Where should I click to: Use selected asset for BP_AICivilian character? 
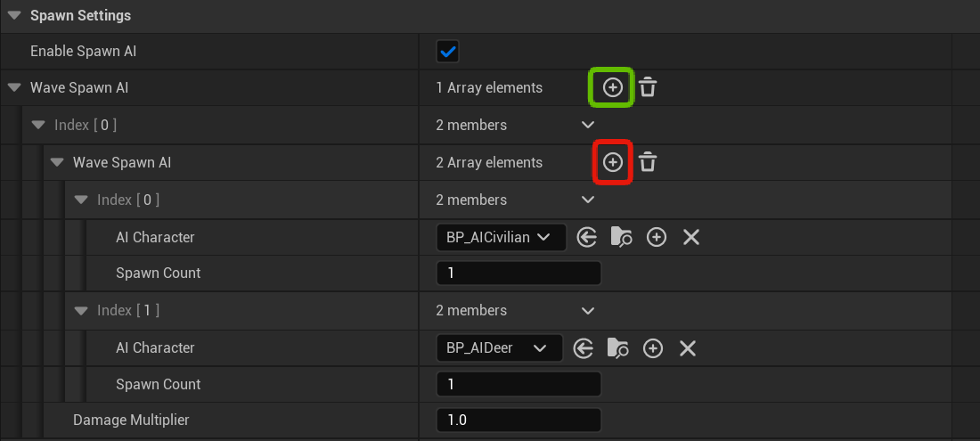pos(586,237)
